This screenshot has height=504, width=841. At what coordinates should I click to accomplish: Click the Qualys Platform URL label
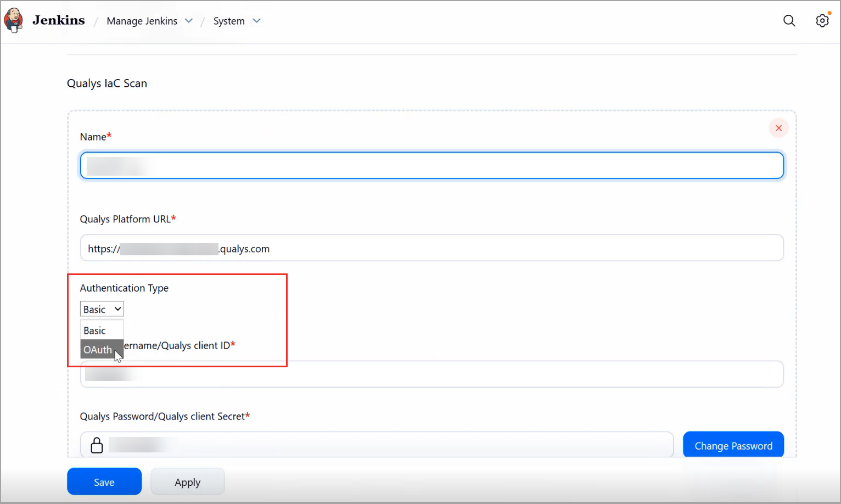pos(128,219)
